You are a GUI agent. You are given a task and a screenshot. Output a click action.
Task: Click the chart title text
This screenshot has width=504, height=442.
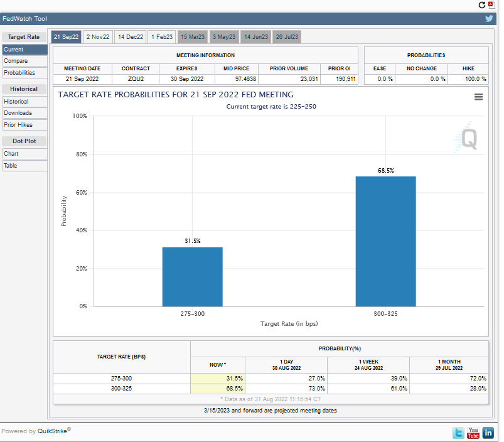click(x=176, y=95)
